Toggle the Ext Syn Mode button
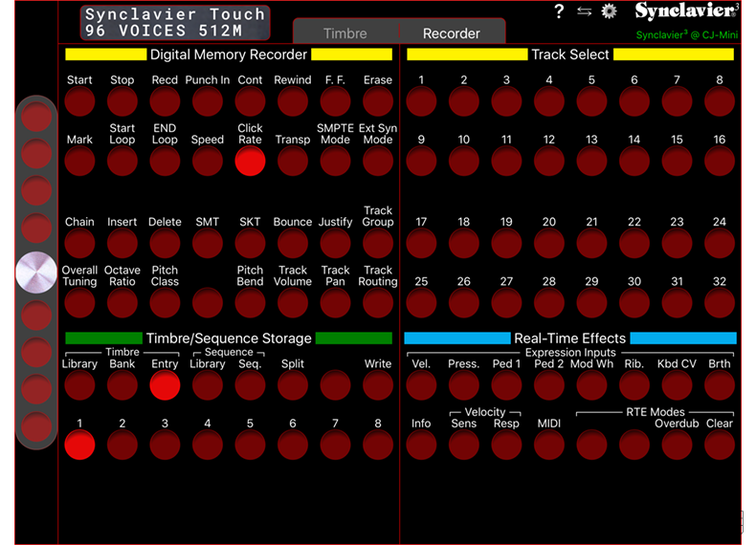Image resolution: width=756 pixels, height=545 pixels. [378, 161]
